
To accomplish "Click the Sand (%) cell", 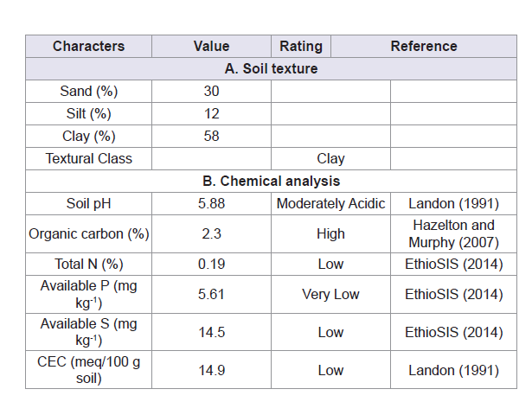I will (88, 91).
